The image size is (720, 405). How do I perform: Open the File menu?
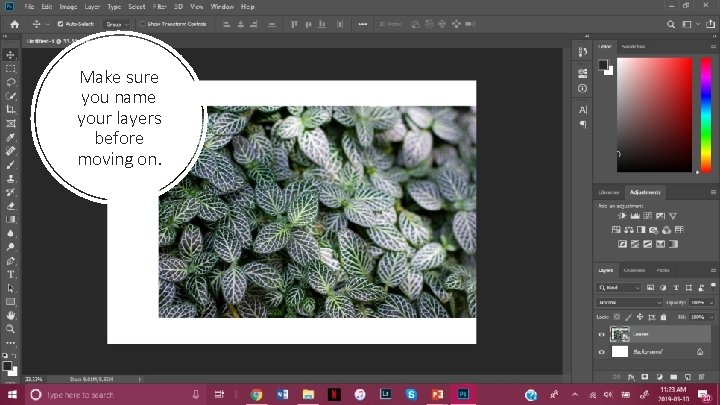[29, 6]
